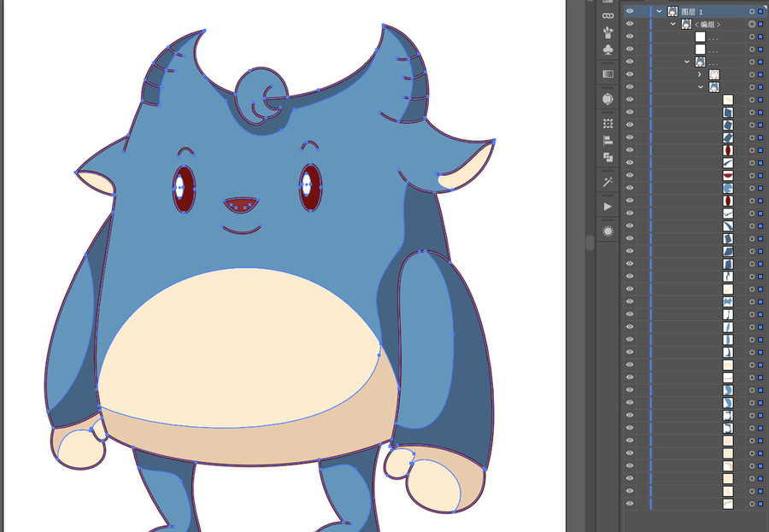Toggle visibility of red mouth shape row
The width and height of the screenshot is (769, 532).
tap(630, 175)
